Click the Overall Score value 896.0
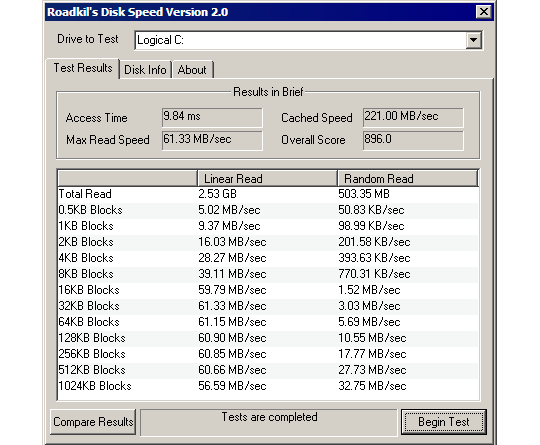Screen dimensions: 540x445 click(413, 140)
